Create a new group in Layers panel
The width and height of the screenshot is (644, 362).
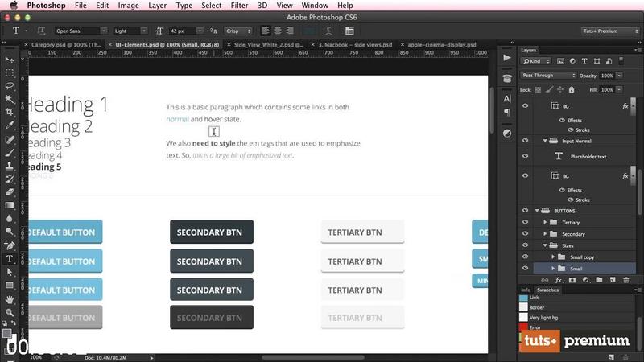click(599, 280)
